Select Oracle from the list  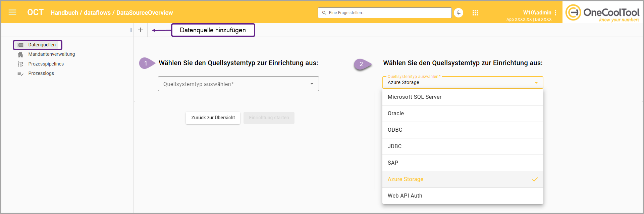463,114
